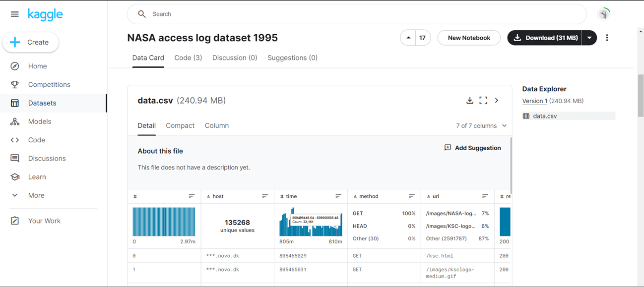Expand the Download options dropdown arrow

(589, 38)
